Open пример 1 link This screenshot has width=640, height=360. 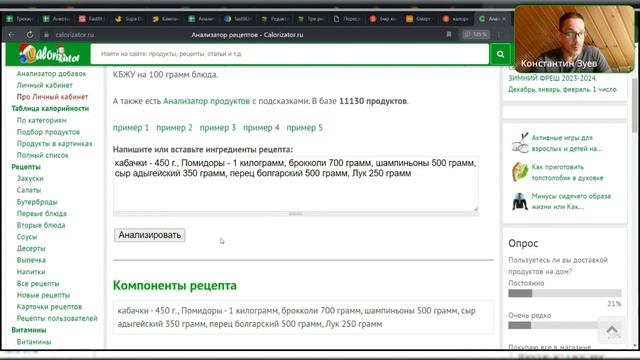click(x=131, y=128)
